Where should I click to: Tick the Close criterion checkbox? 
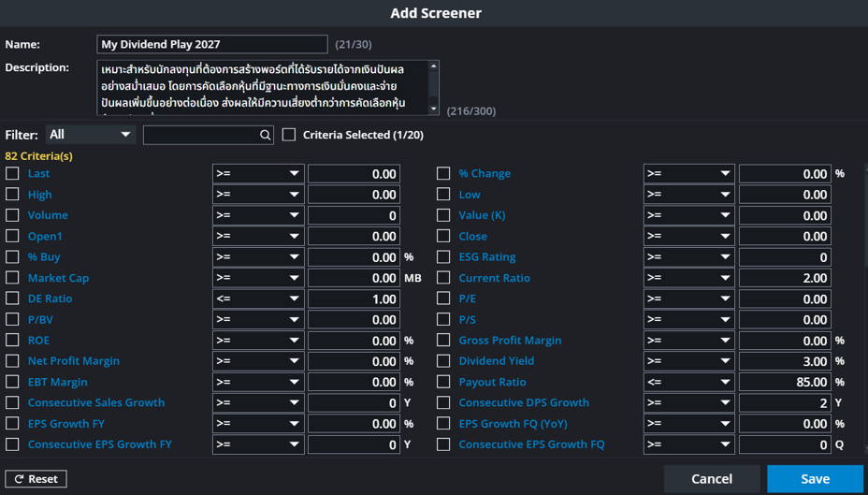(443, 236)
